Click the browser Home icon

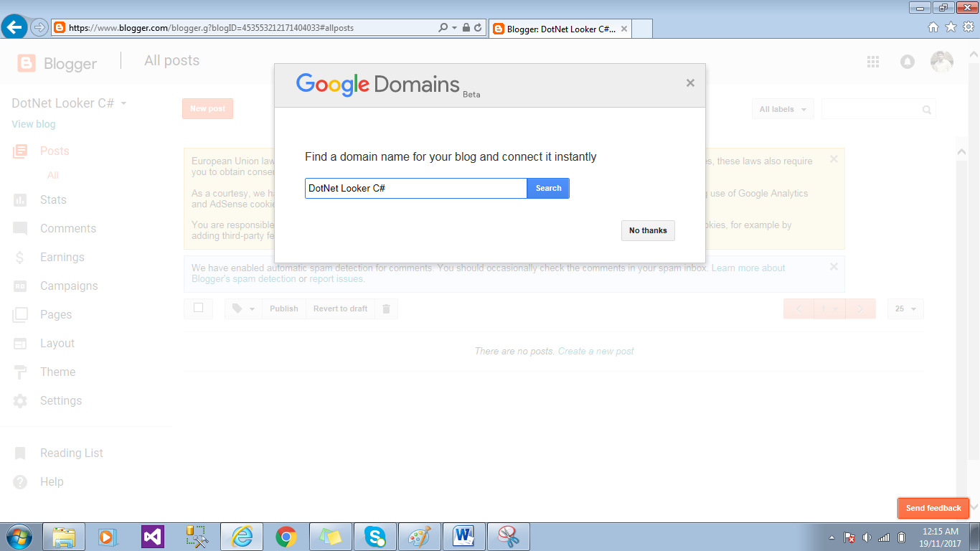[933, 27]
